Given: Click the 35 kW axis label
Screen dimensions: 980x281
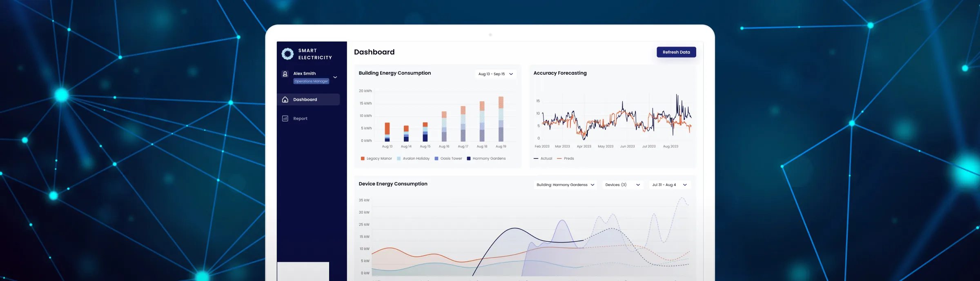Looking at the screenshot, I should (364, 200).
